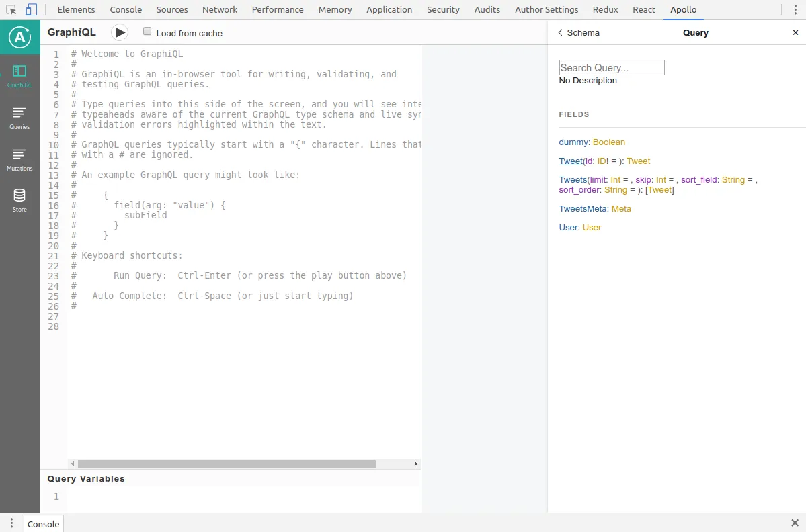
Task: Click the Query Variables header
Action: [x=86, y=479]
